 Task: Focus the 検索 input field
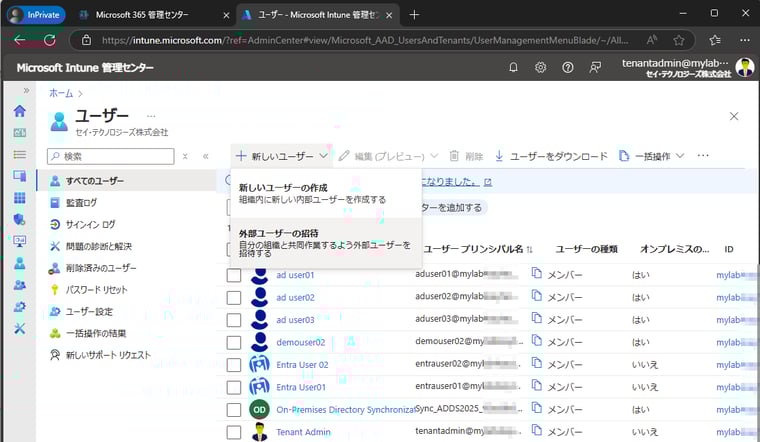[x=111, y=156]
